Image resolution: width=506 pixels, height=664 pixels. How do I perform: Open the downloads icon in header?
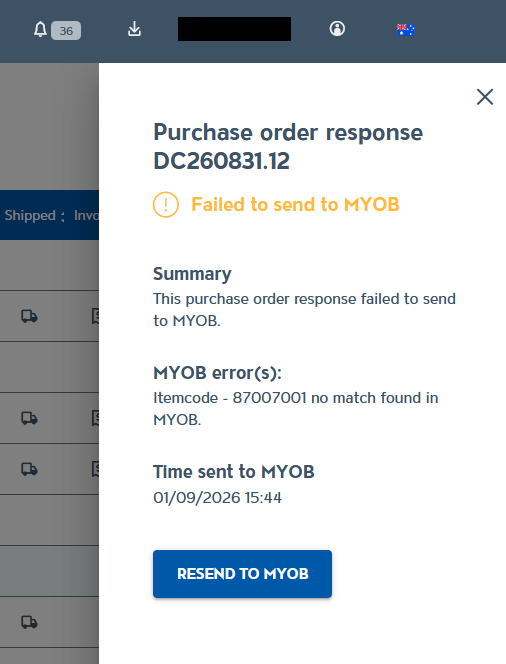point(134,29)
